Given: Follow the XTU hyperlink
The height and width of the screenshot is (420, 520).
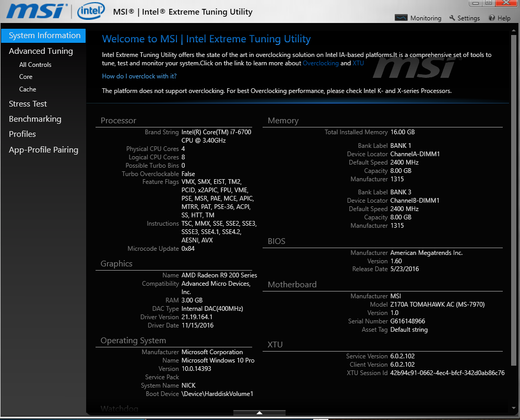Looking at the screenshot, I should click(358, 63).
